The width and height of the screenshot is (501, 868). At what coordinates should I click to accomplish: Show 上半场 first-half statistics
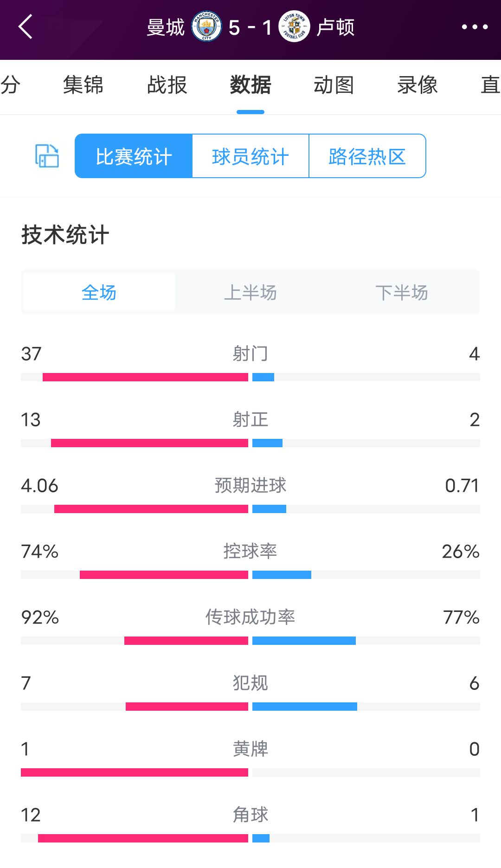250,292
